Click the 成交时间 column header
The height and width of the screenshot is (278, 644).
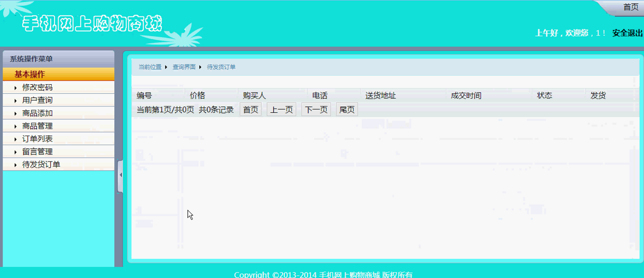point(466,95)
